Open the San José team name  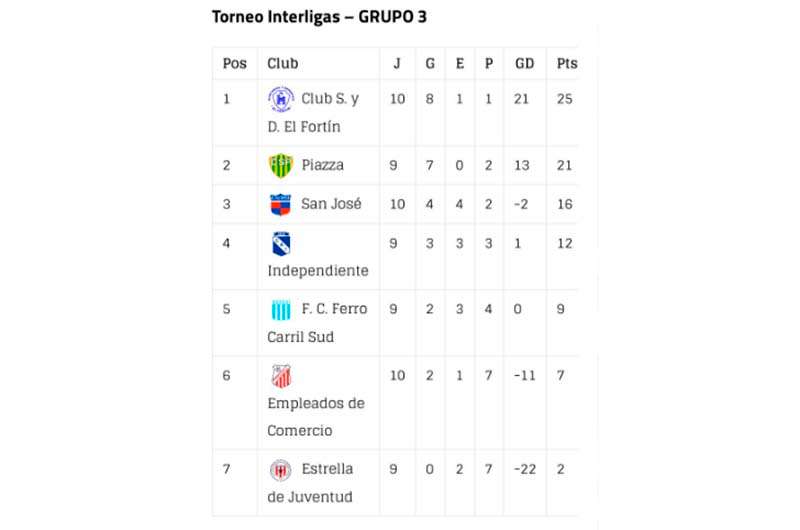tap(331, 204)
